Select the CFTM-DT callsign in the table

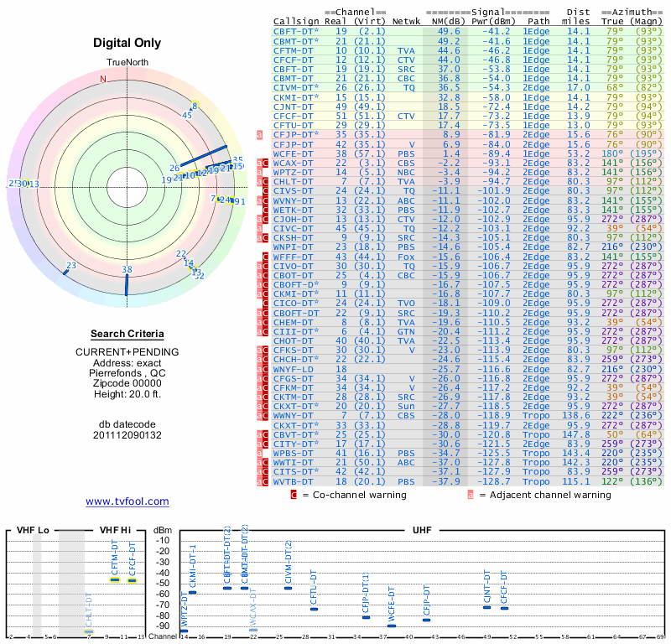[x=293, y=50]
